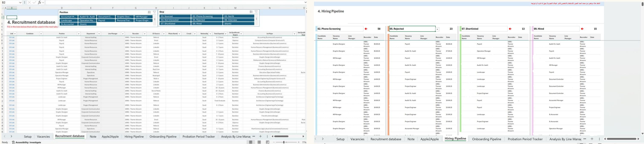Open the Setup tab in left window

coord(28,137)
